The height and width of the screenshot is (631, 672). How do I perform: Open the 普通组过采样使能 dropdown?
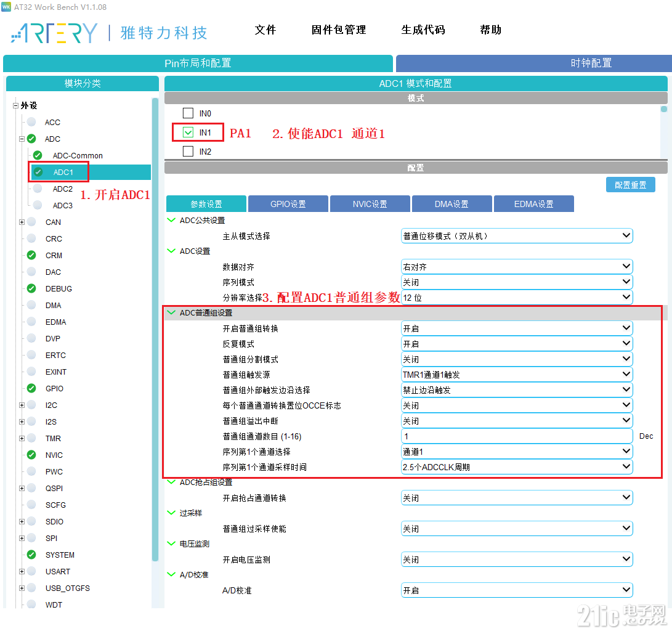(517, 529)
